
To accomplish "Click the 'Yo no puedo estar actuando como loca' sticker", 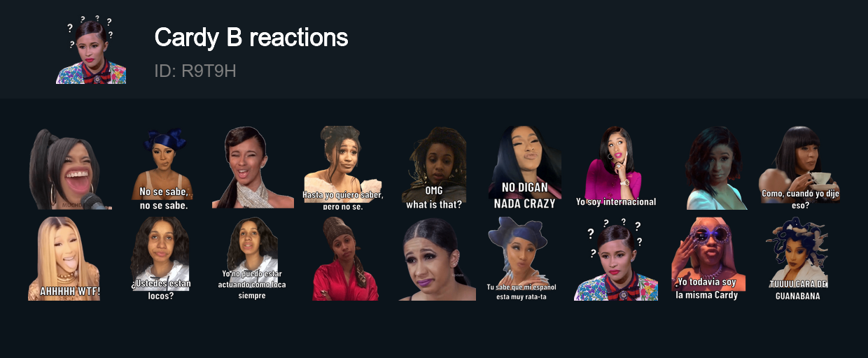I will pyautogui.click(x=253, y=258).
